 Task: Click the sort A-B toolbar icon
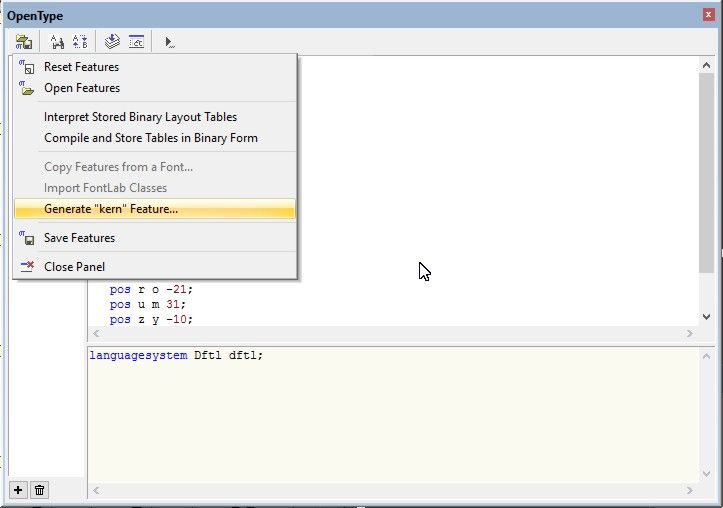(x=81, y=42)
